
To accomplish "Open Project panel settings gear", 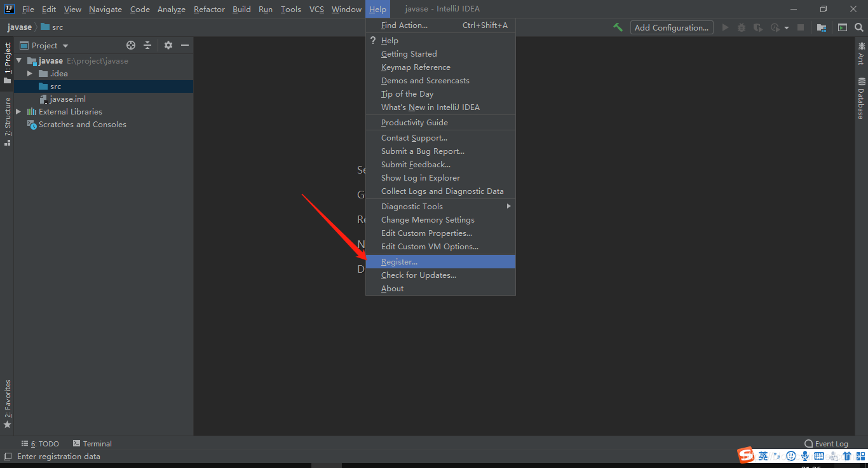I will coord(168,45).
